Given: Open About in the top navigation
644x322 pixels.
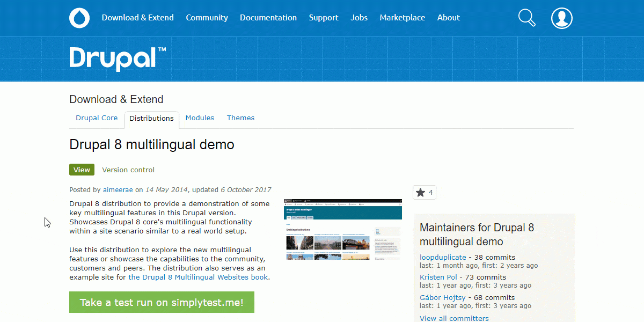Looking at the screenshot, I should click(449, 18).
